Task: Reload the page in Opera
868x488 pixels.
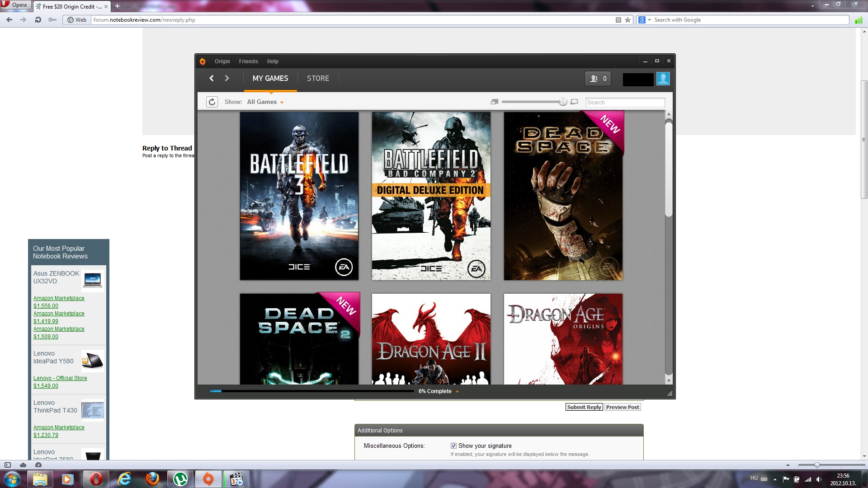Action: (x=38, y=20)
